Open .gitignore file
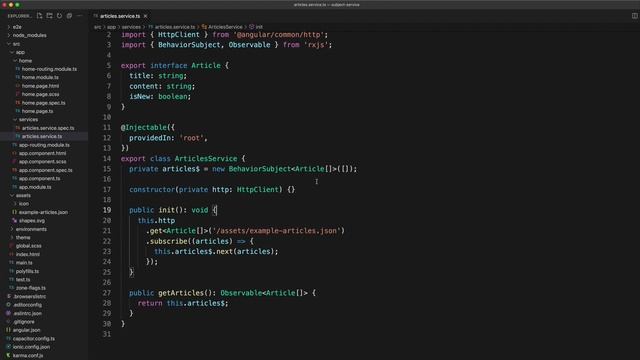Viewport: 640px width, 360px height. [x=24, y=322]
